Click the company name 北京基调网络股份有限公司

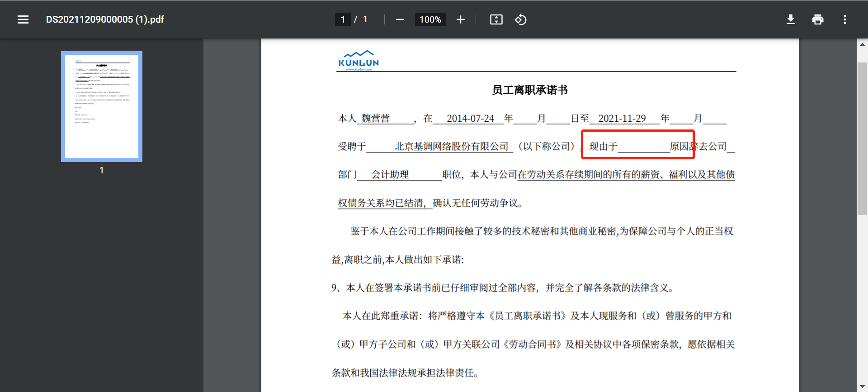(x=452, y=147)
